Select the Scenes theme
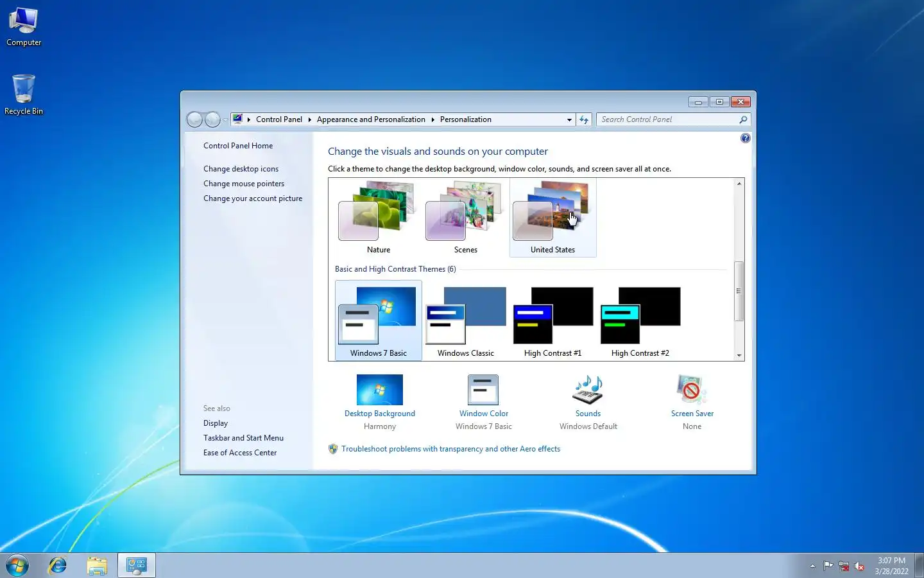This screenshot has height=578, width=924. tap(465, 218)
